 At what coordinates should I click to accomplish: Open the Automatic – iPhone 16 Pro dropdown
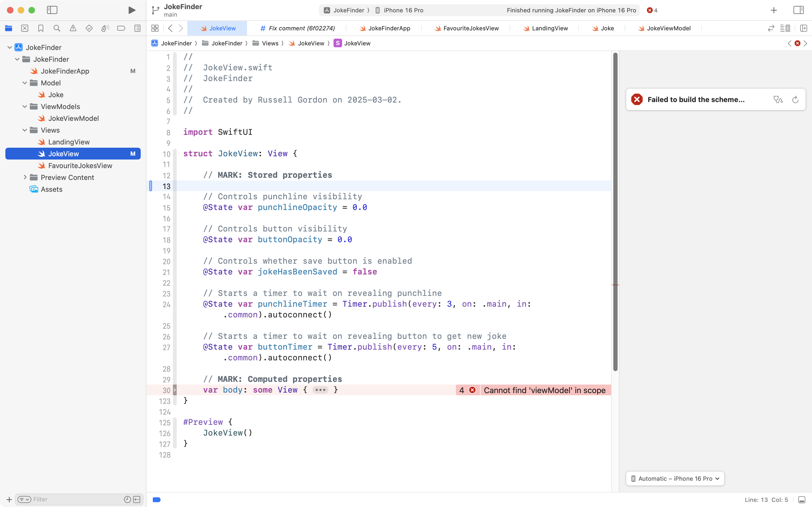pyautogui.click(x=675, y=479)
